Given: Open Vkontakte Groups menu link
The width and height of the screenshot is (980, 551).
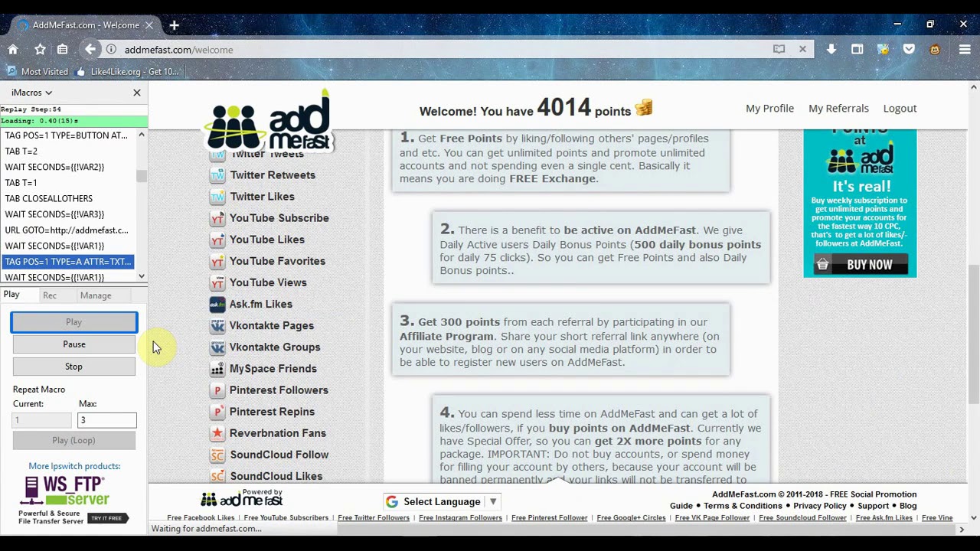Looking at the screenshot, I should 275,347.
